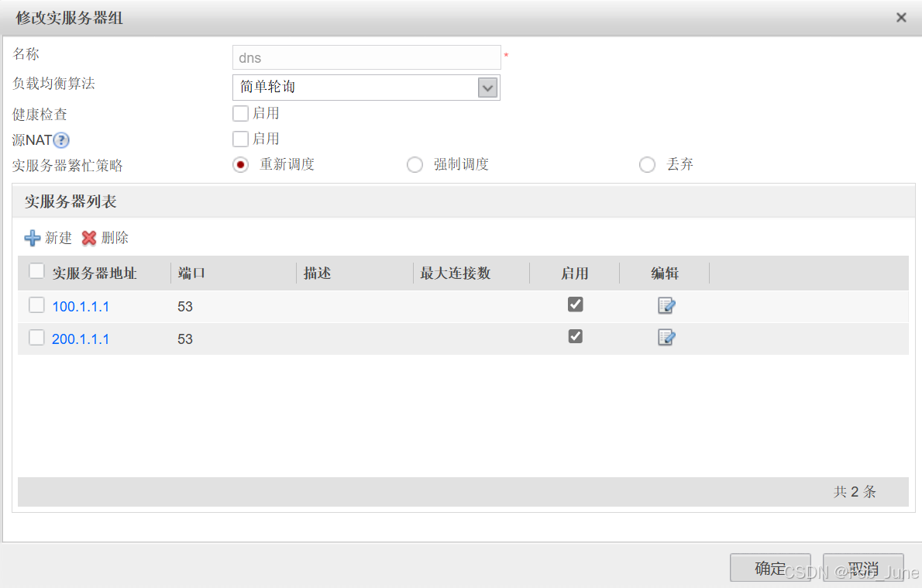Tick the row checkbox for 200.1.1.1
922x588 pixels.
[36, 337]
